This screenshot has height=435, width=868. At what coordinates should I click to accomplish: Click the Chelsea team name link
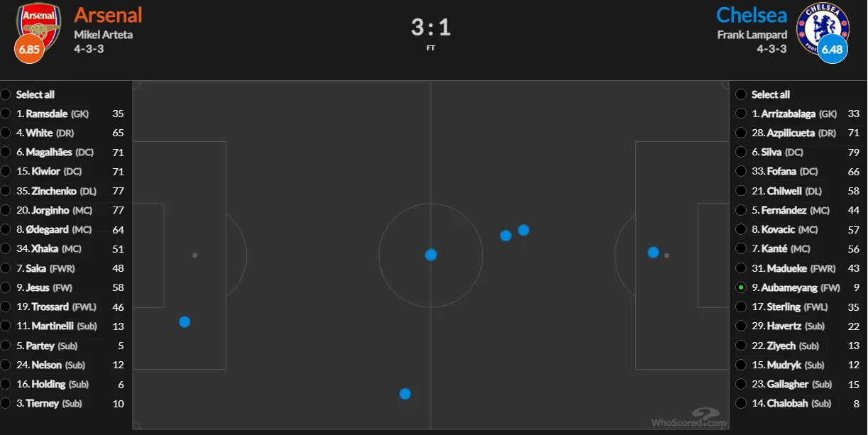click(751, 15)
